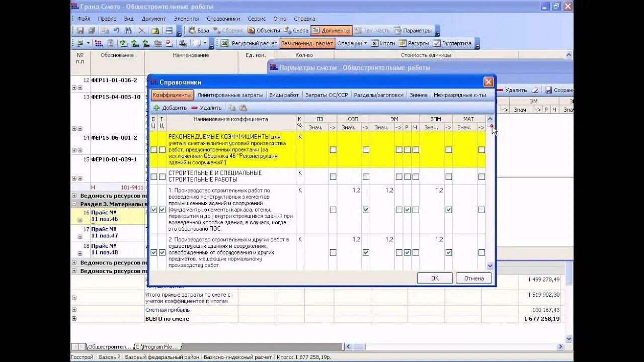644x362 pixels.
Task: Select Базисно-инд. расчет mode
Action: click(x=307, y=43)
